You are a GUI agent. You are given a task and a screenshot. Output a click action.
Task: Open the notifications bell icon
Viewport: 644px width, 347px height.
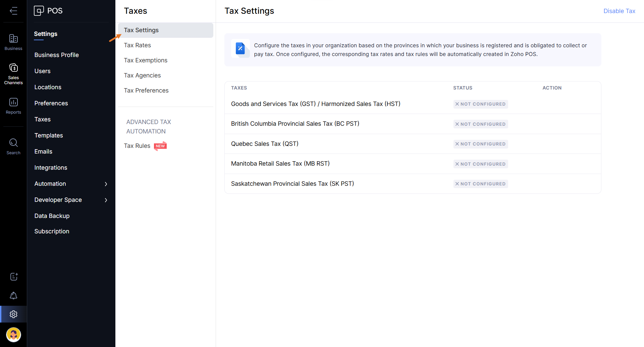[13, 295]
